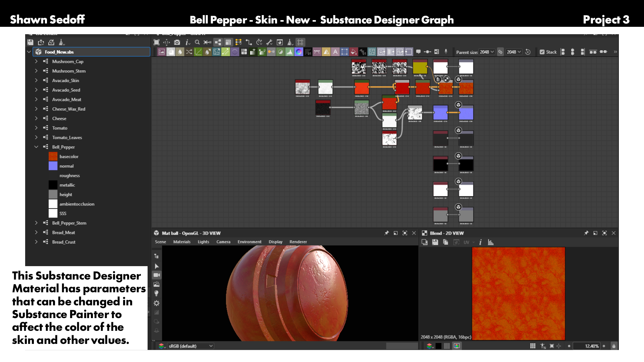The width and height of the screenshot is (644, 362).
Task: Click the camera screenshot icon in graph toolbar
Action: [177, 42]
